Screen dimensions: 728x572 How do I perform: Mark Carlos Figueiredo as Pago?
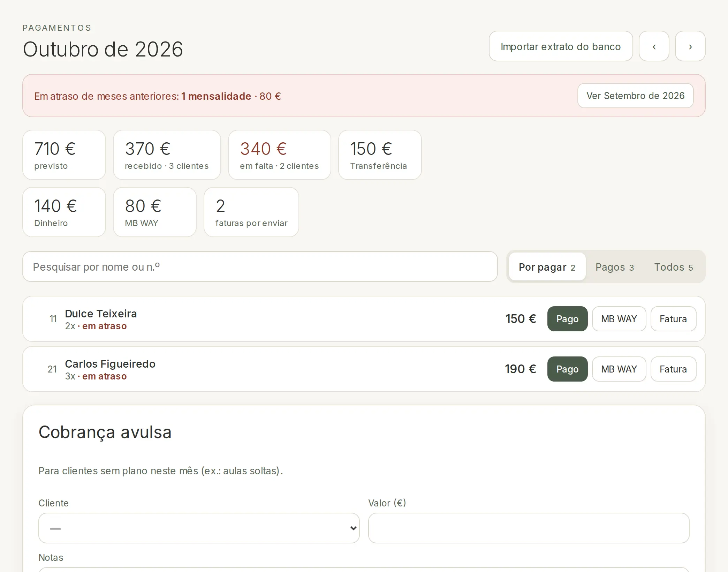click(567, 369)
